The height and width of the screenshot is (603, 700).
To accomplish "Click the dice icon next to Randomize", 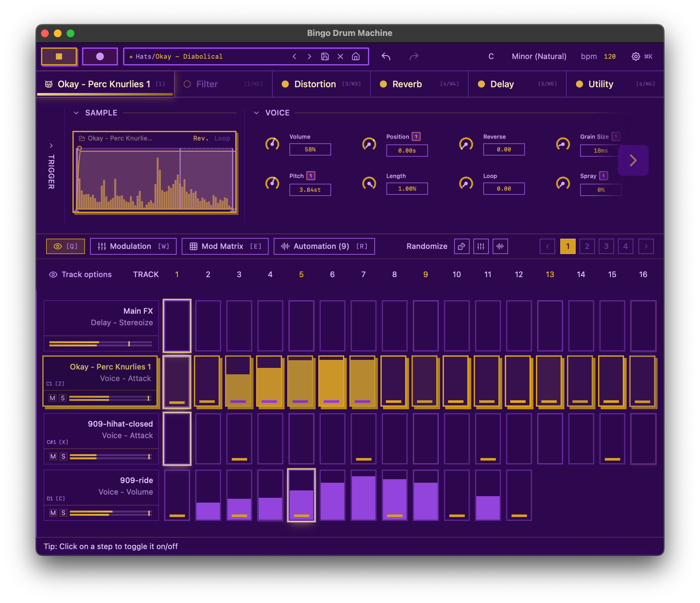I will click(x=462, y=246).
